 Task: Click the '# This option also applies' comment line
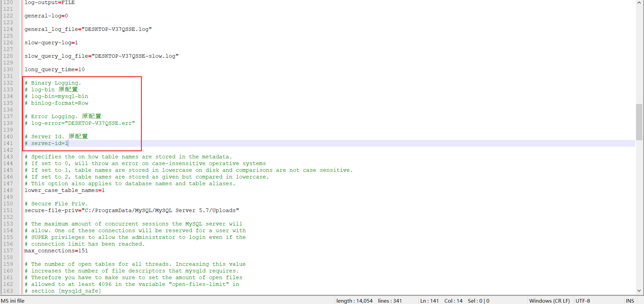pyautogui.click(x=130, y=184)
